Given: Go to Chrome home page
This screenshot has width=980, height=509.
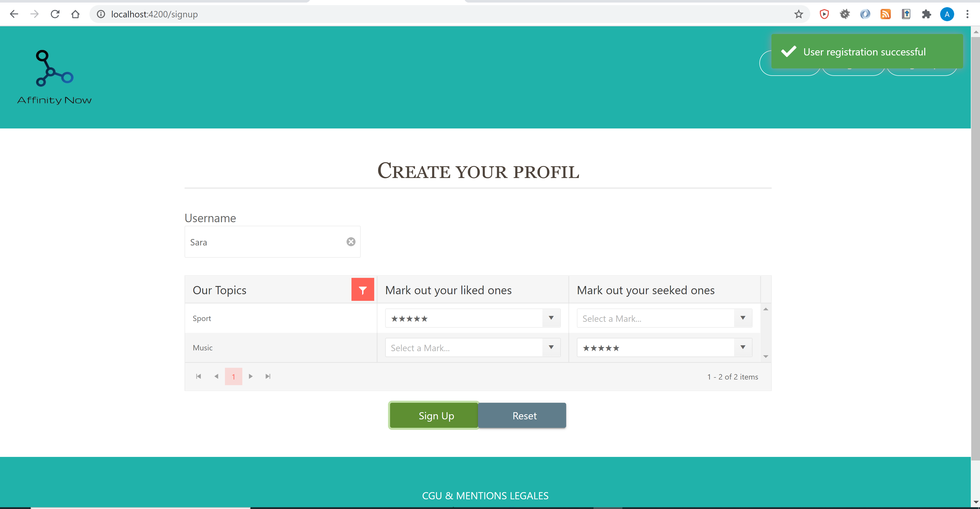Looking at the screenshot, I should (75, 14).
